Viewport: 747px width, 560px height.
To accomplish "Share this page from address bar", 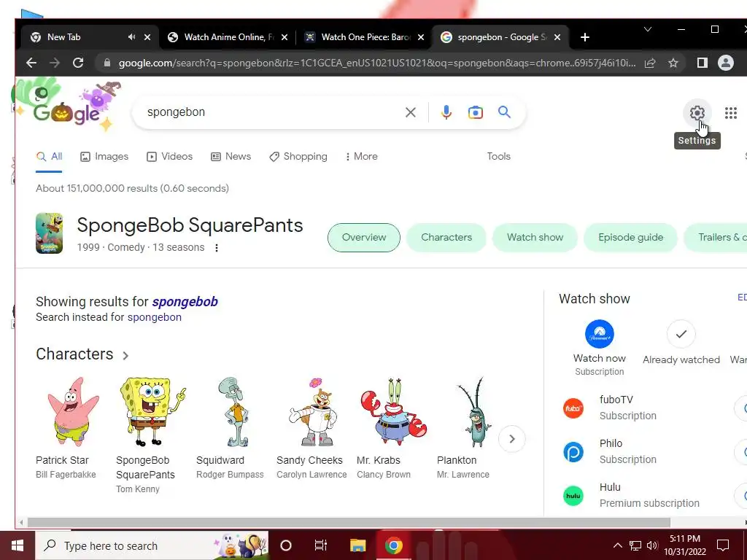I will (x=650, y=63).
